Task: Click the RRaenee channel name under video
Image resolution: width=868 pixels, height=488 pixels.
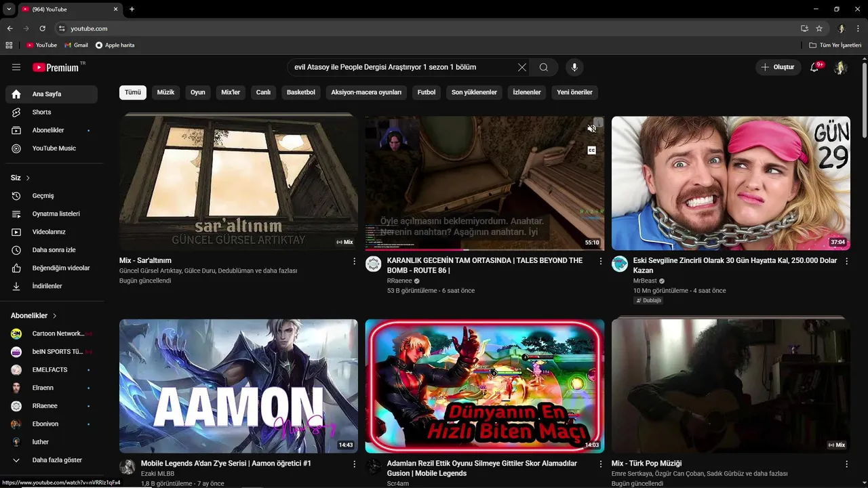Action: coord(400,281)
